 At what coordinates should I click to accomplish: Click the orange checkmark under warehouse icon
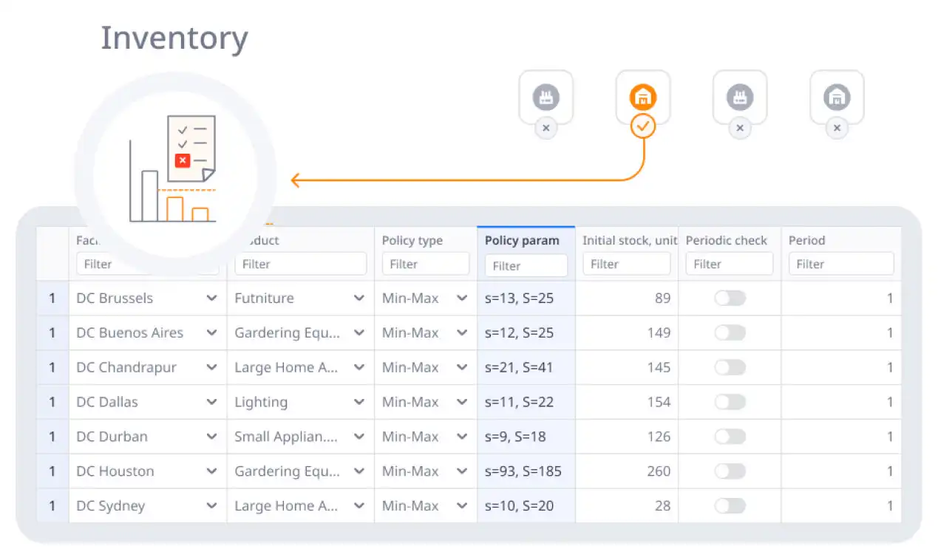(x=643, y=127)
